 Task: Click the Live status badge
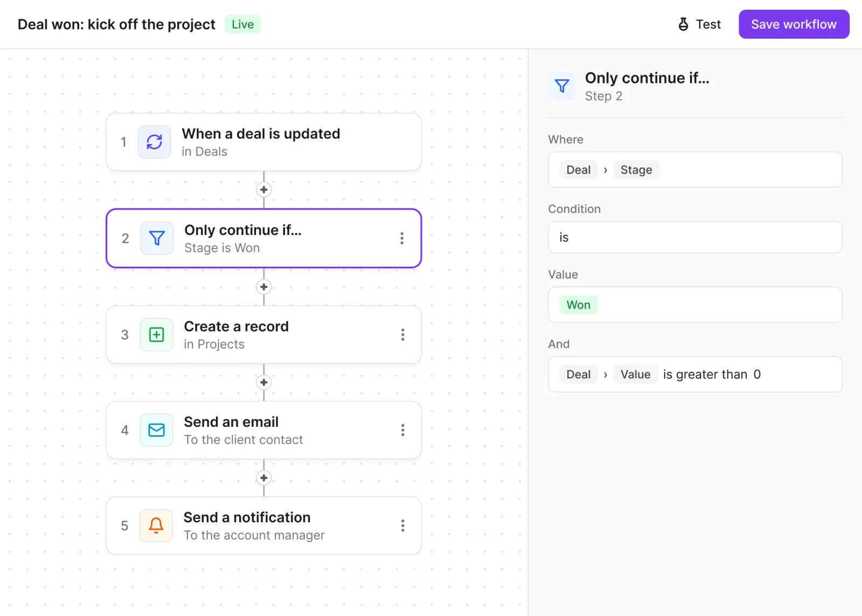pyautogui.click(x=242, y=24)
